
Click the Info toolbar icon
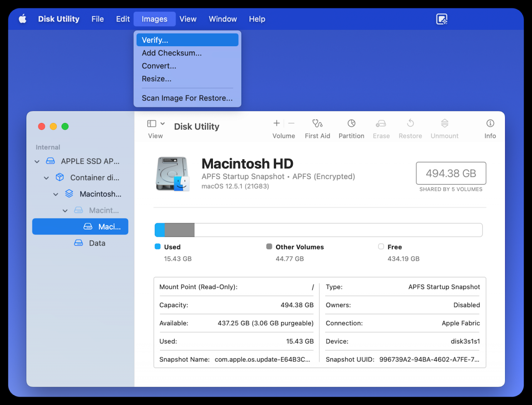point(490,123)
